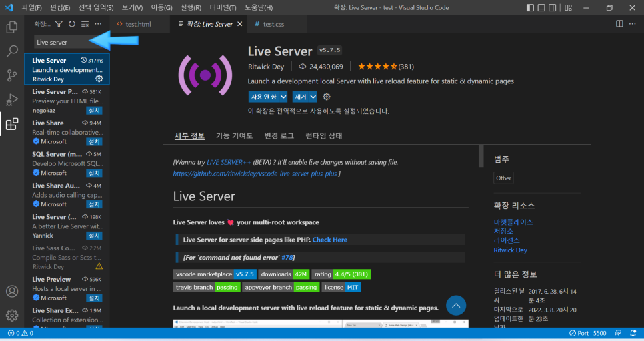Open feedback icon in status bar

618,333
